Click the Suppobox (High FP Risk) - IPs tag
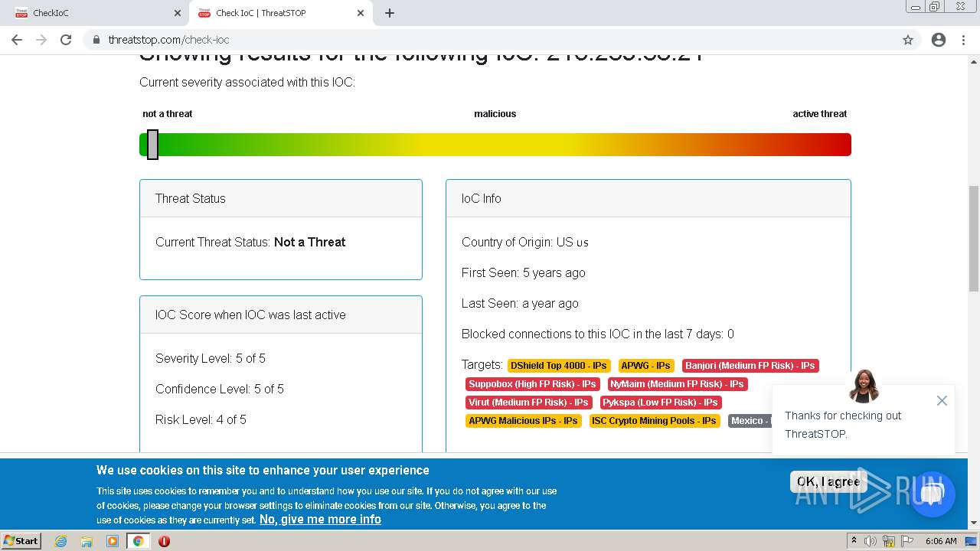The image size is (980, 551). pyautogui.click(x=532, y=384)
